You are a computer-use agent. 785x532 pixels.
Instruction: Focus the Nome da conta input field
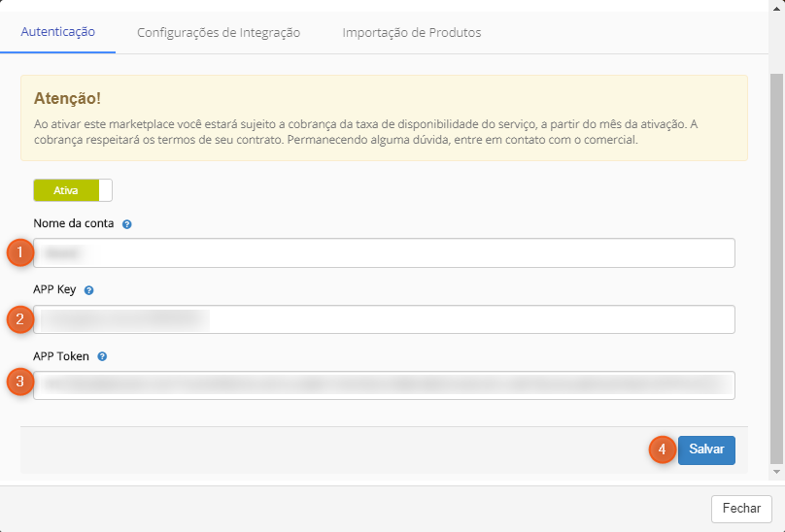[384, 253]
